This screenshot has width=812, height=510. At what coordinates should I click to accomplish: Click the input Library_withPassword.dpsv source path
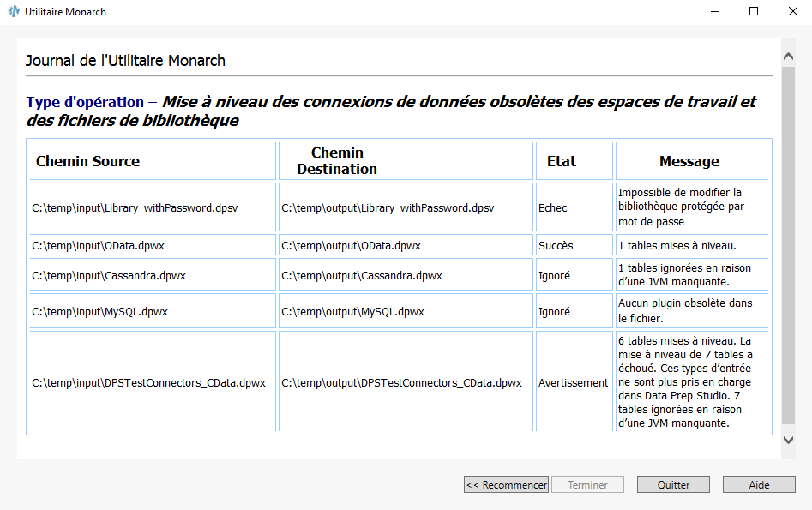[135, 208]
